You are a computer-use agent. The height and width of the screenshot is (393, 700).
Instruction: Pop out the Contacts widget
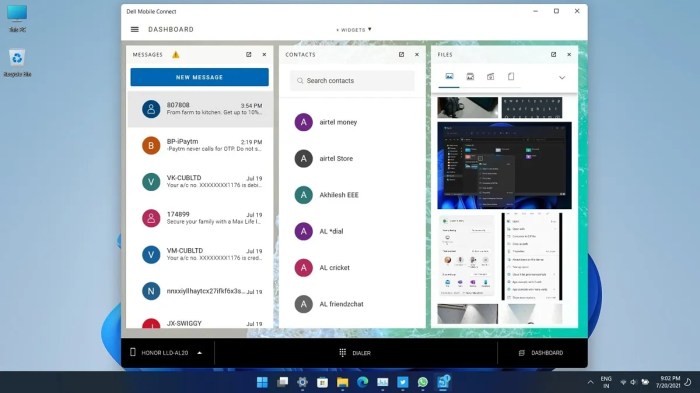(x=401, y=54)
